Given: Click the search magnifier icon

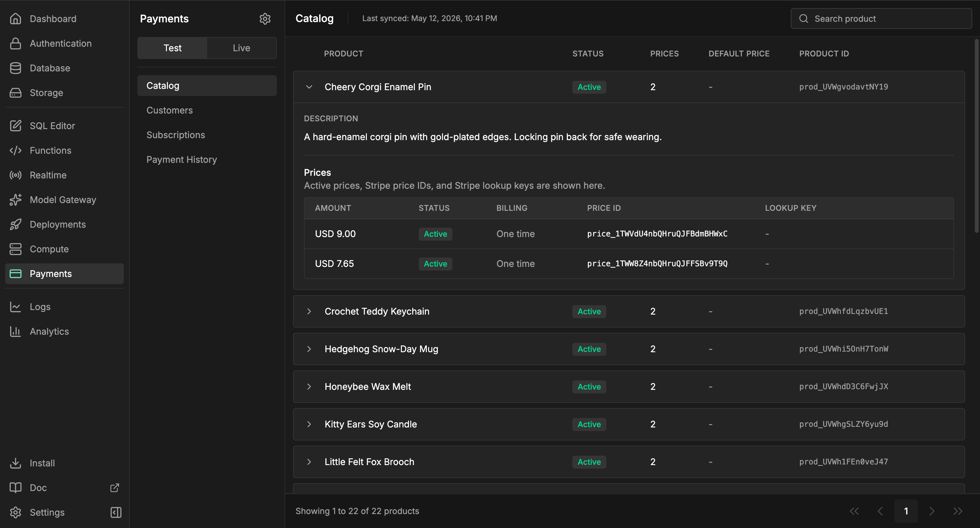Looking at the screenshot, I should [x=803, y=19].
